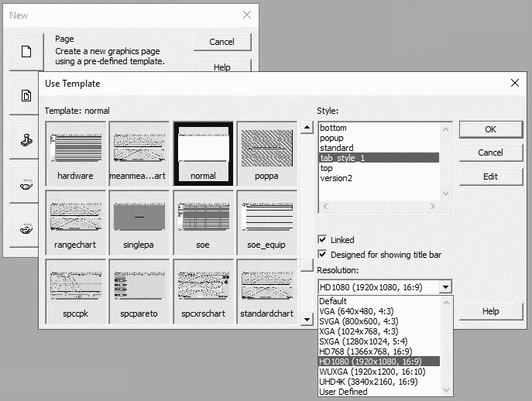Select the poppa template thumbnail
The width and height of the screenshot is (532, 401).
[266, 154]
